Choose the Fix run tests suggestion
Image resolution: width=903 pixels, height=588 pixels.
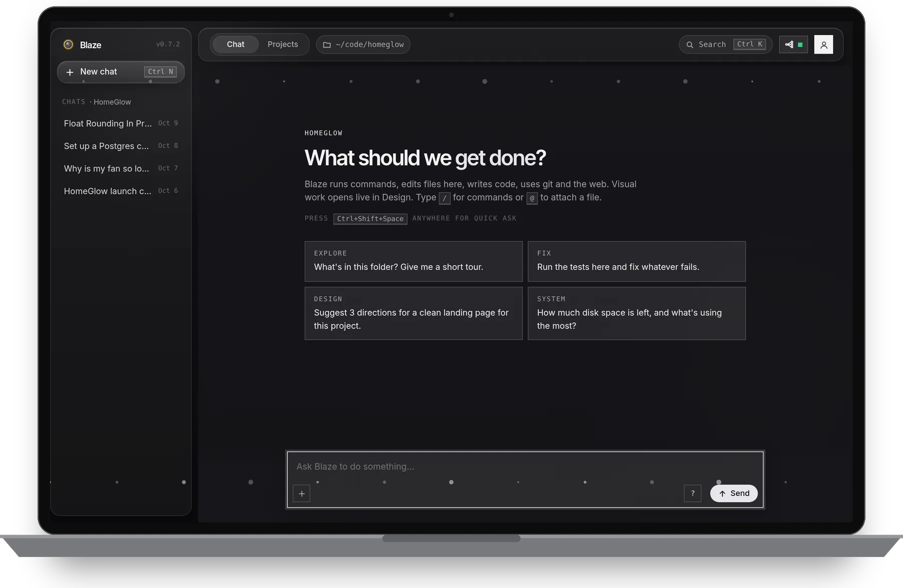pos(637,261)
